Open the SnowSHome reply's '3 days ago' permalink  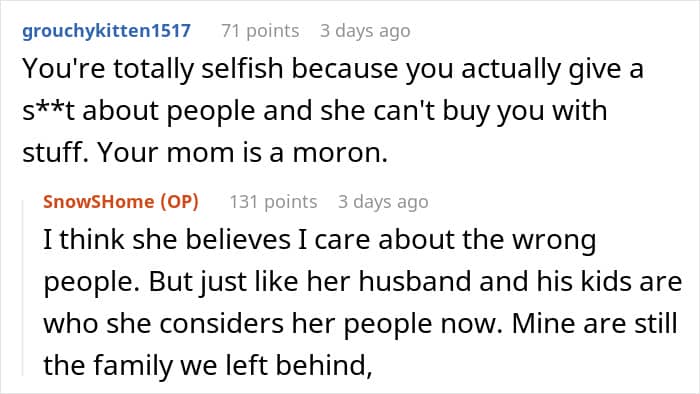pos(383,202)
